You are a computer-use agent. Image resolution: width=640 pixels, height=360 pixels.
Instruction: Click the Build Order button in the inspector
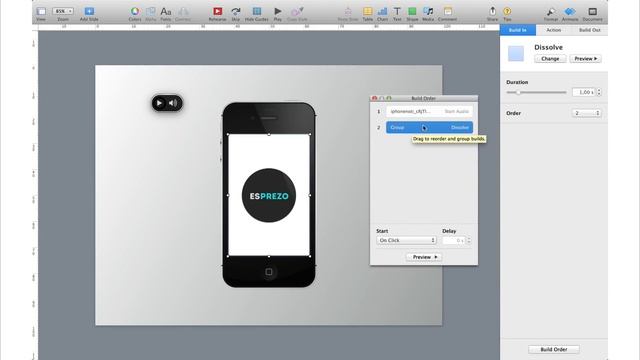(553, 349)
